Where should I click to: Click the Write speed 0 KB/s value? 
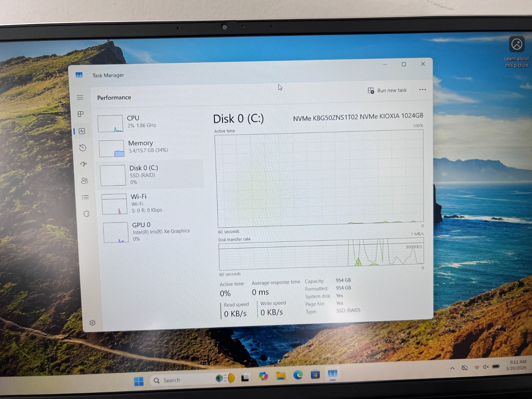(272, 312)
